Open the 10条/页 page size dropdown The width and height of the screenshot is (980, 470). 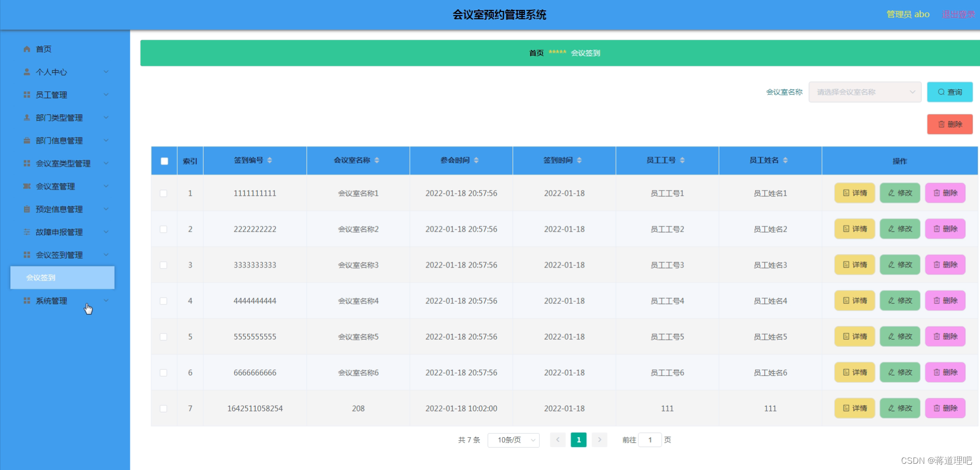(x=514, y=440)
